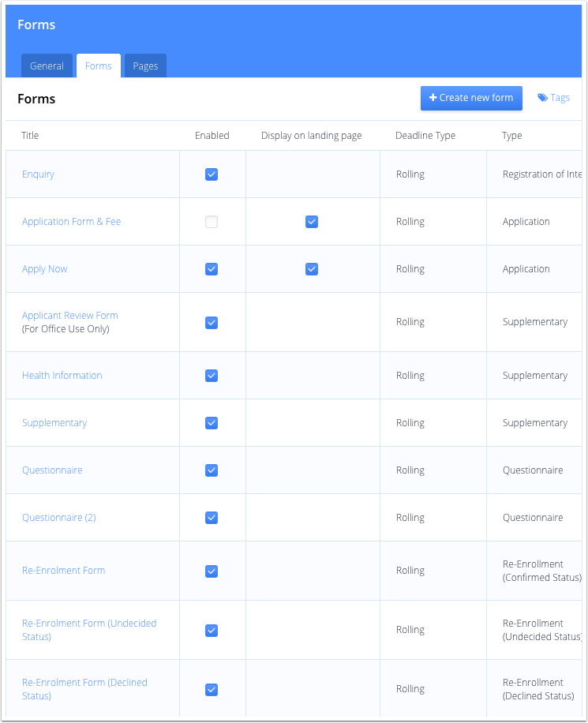Open the Questionnaire form link
This screenshot has width=588, height=723.
(52, 470)
